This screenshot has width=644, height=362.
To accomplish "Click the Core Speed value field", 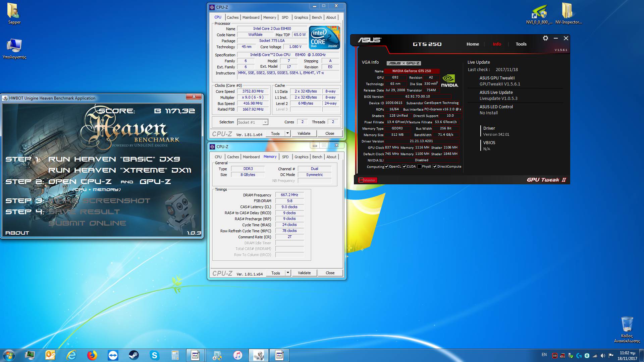I will coord(253,91).
